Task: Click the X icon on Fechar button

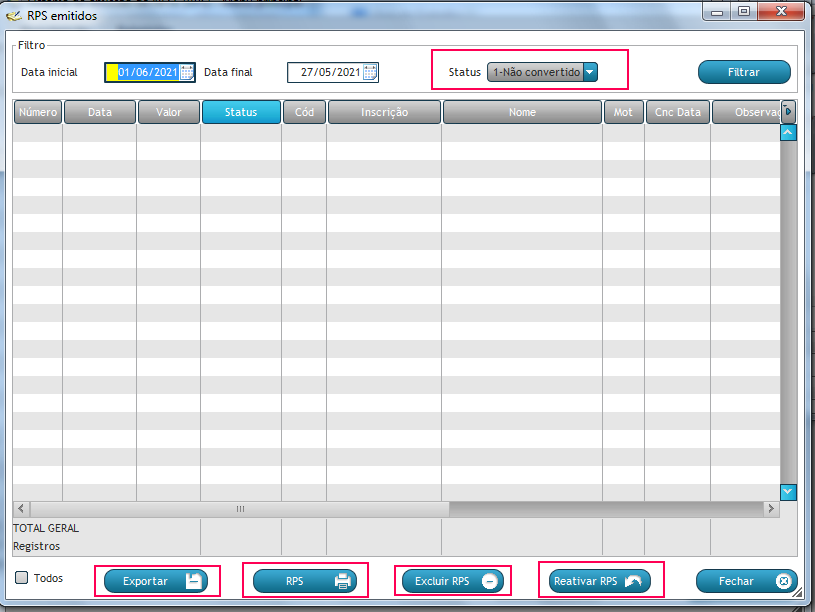Action: pos(784,581)
